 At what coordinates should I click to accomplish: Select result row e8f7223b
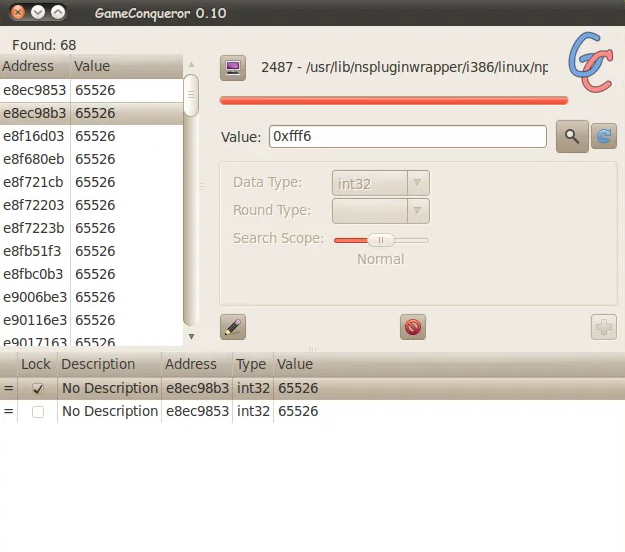point(91,228)
